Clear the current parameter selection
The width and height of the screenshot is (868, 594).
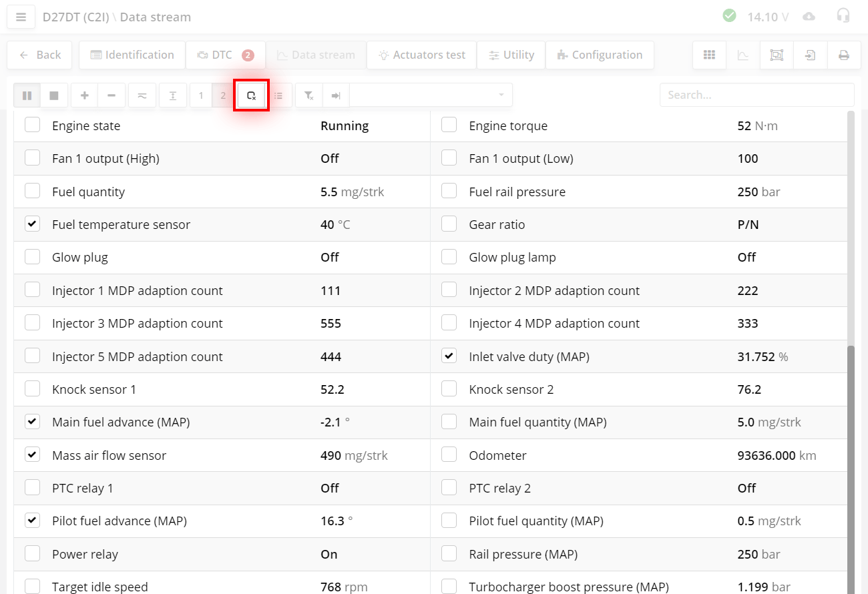[x=251, y=95]
